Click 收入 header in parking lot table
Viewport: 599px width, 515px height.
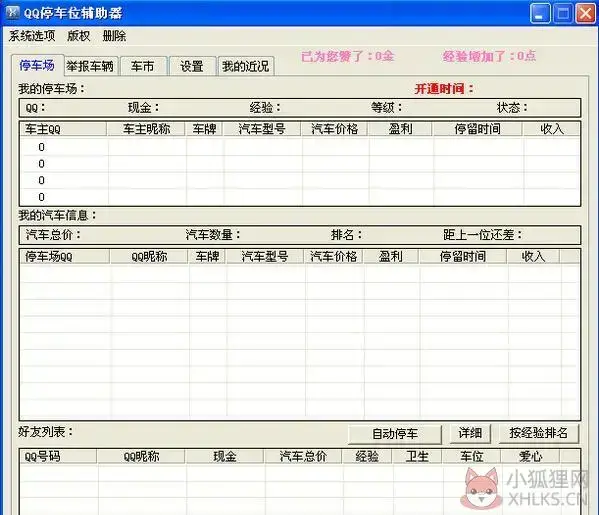pyautogui.click(x=551, y=129)
